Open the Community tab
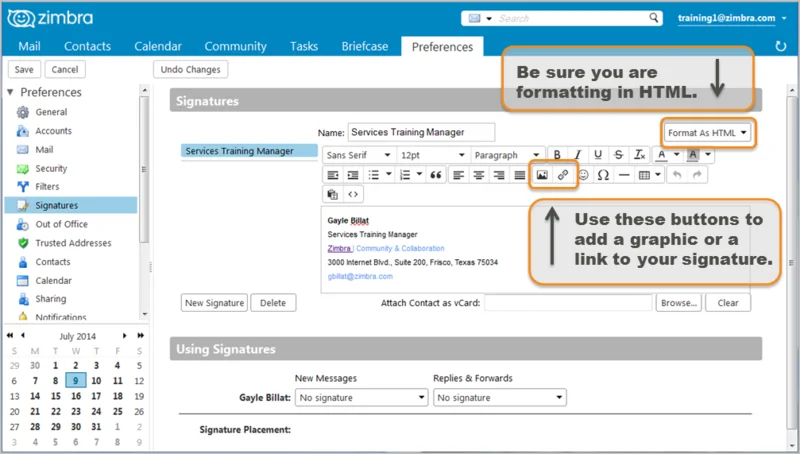Screen dimensions: 800x454 pyautogui.click(x=235, y=46)
